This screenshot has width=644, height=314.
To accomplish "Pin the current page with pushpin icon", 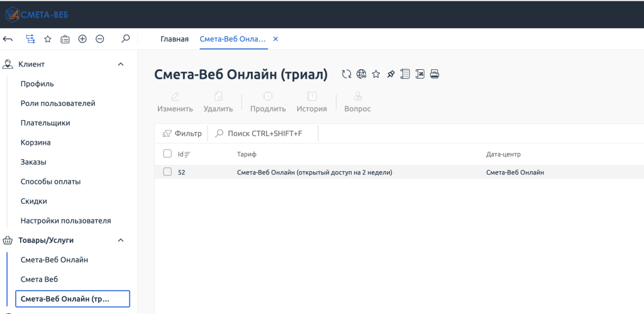I will pyautogui.click(x=391, y=74).
